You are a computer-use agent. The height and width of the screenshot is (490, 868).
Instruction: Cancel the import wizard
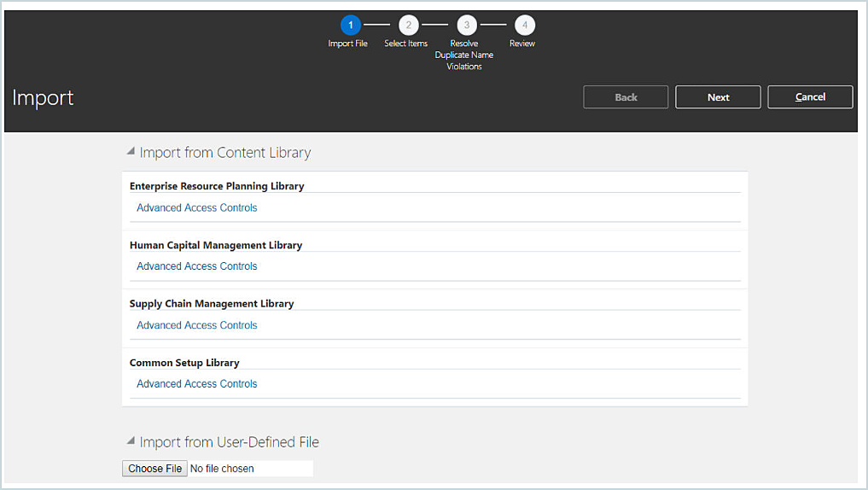click(809, 97)
